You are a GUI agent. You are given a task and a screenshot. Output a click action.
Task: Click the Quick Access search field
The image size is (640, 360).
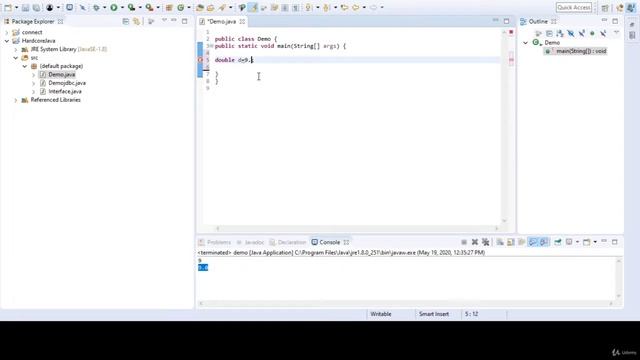tap(574, 7)
